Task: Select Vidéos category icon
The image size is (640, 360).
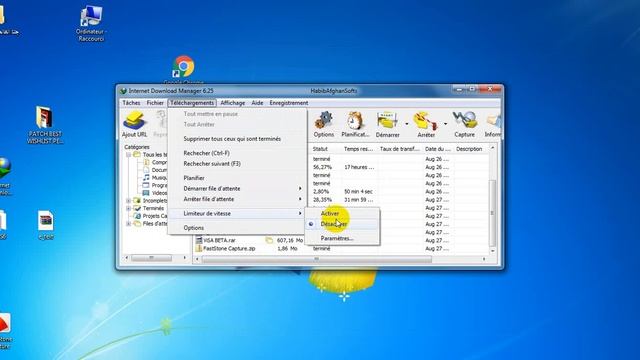Action: click(146, 193)
